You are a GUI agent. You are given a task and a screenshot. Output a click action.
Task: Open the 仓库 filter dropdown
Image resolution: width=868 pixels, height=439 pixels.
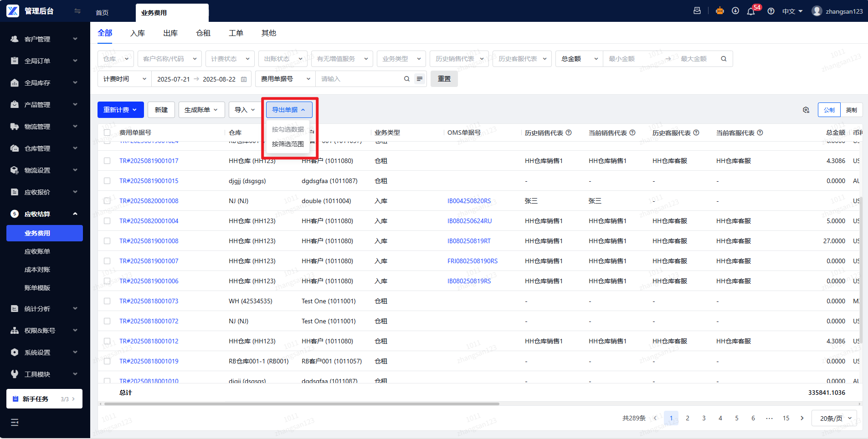click(116, 59)
